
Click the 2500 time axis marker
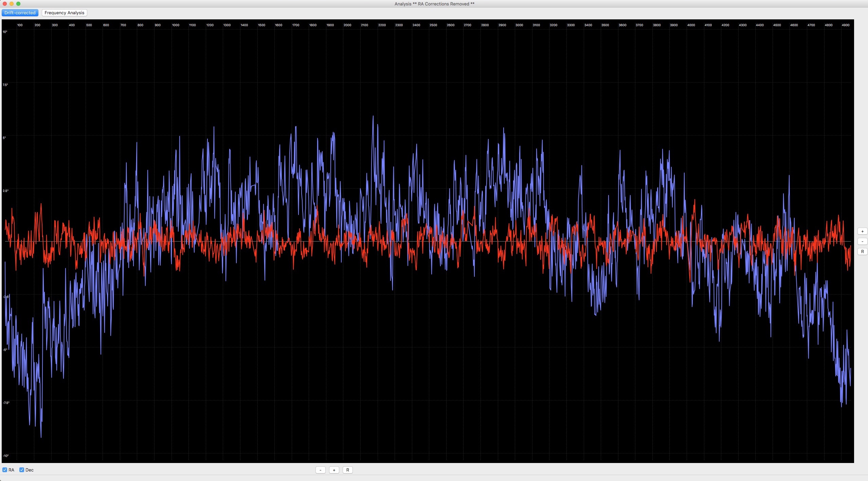click(x=433, y=25)
